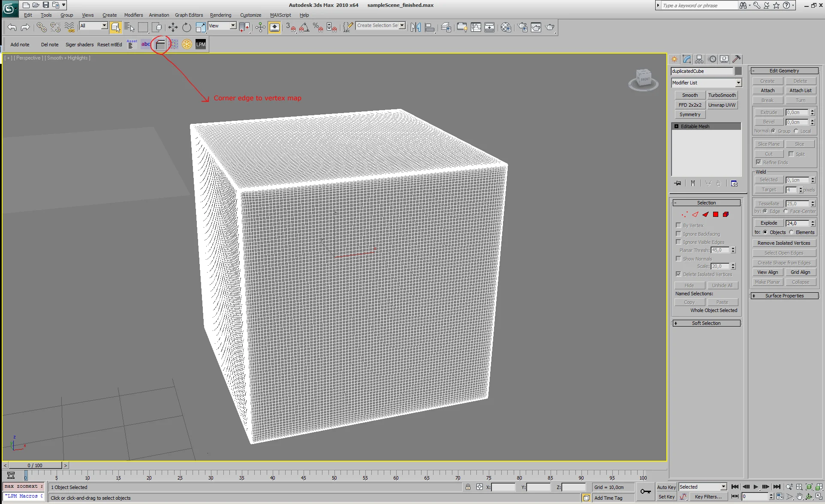Click the Play Animation button

point(756,487)
